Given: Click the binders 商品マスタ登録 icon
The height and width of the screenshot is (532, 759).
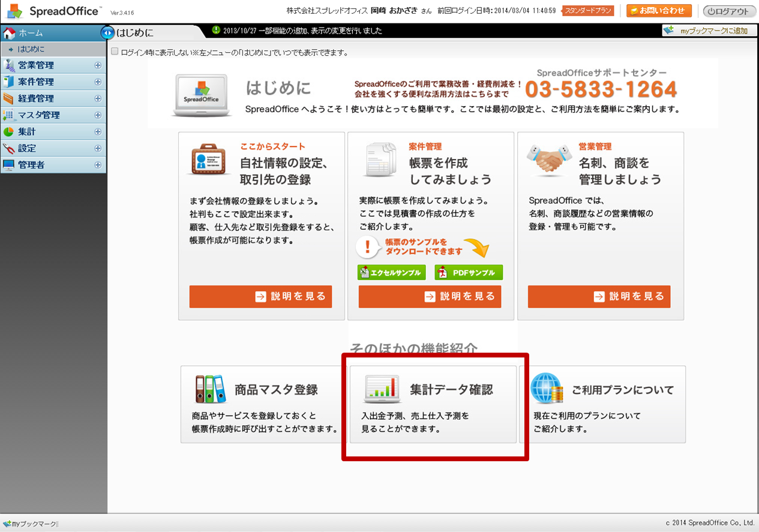Looking at the screenshot, I should (x=210, y=389).
